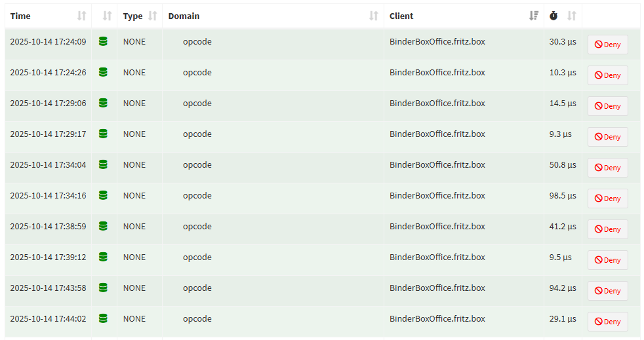644x340 pixels.
Task: Click the database status icon for 17:43:58 query
Action: pyautogui.click(x=103, y=288)
